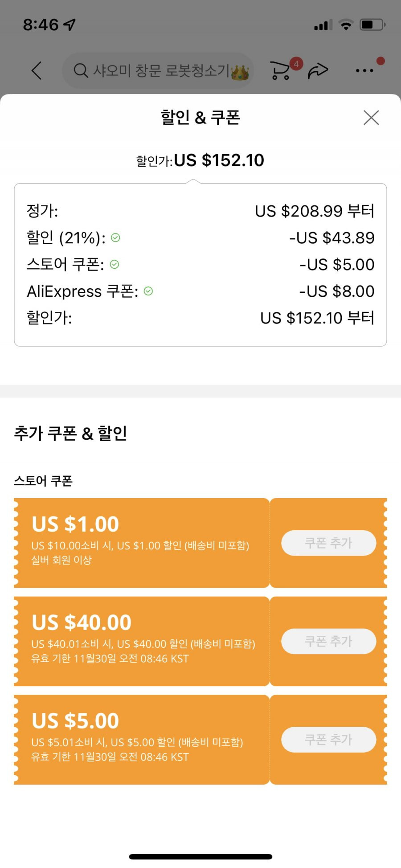Add the US $5.00 store coupon
401x868 pixels.
(329, 740)
